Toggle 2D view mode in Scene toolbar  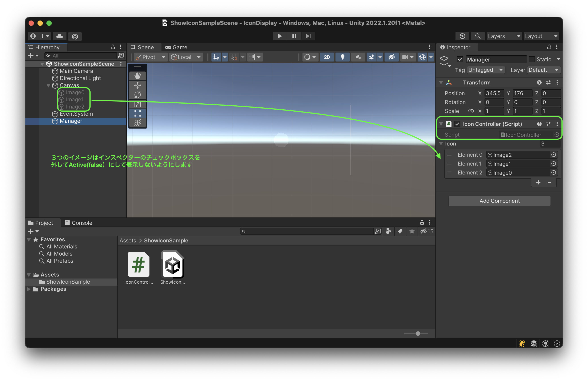click(327, 57)
